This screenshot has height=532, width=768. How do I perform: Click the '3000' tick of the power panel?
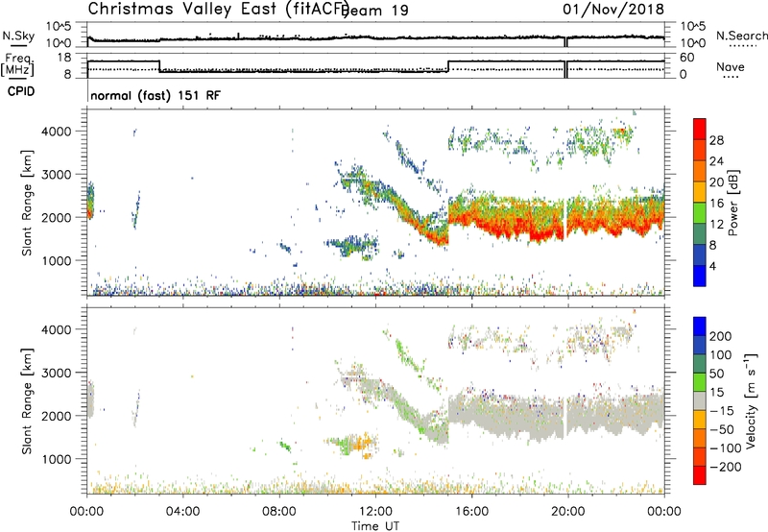(57, 175)
